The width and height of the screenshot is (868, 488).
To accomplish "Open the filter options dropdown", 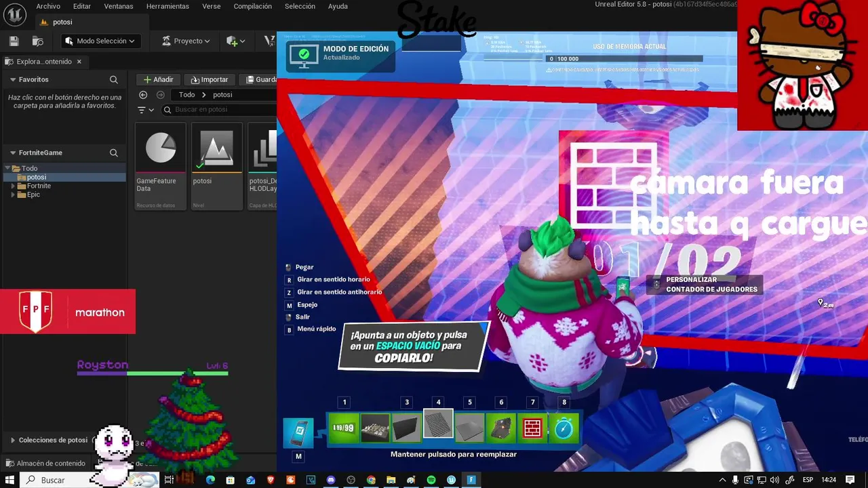I will click(146, 110).
